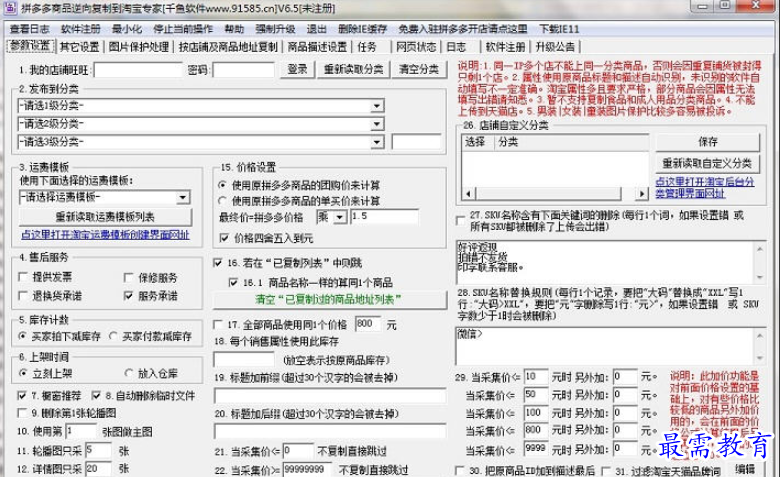This screenshot has width=780, height=477.
Task: Toggle 16. 若在已复制列表中则跳 checkbox
Action: (217, 263)
